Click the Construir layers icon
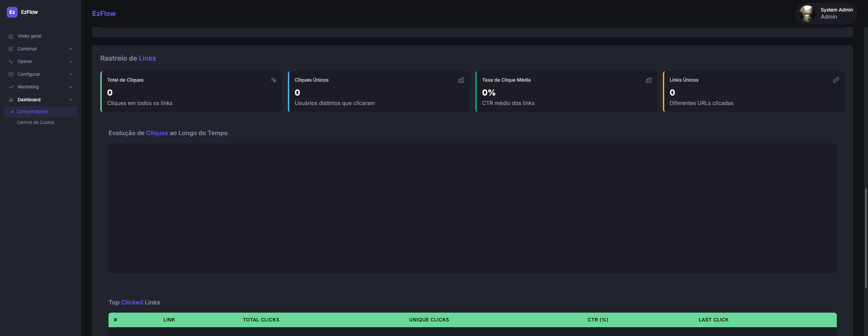 pos(11,49)
